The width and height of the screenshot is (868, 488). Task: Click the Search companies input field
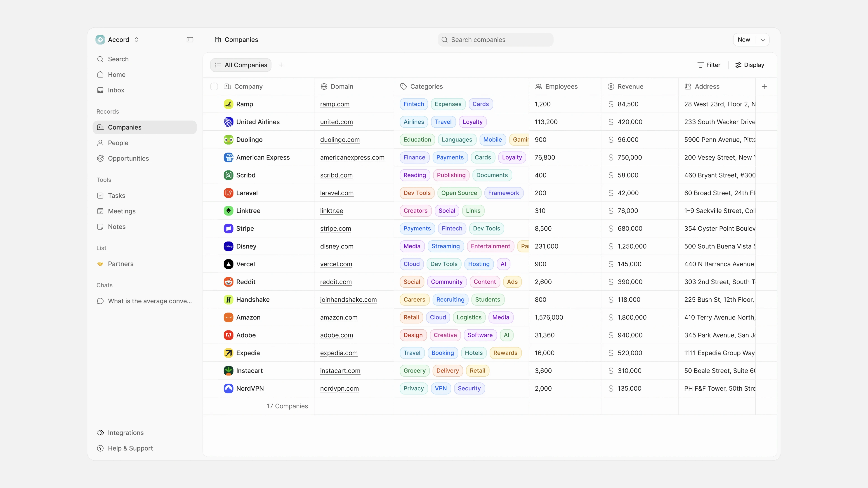click(495, 40)
